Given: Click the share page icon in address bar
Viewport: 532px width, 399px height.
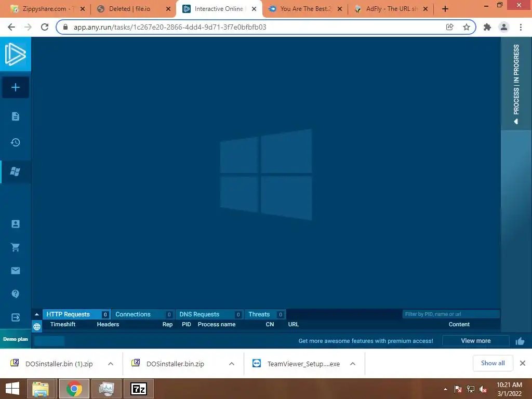Looking at the screenshot, I should pos(449,27).
